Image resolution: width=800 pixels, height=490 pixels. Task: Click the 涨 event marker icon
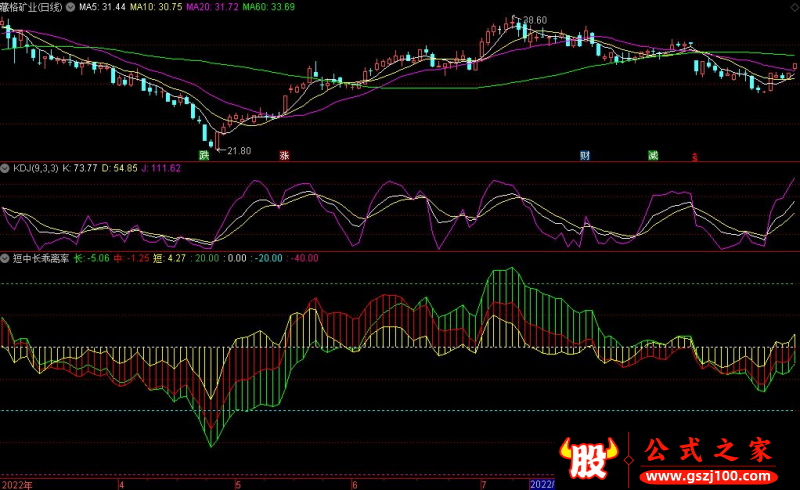point(284,155)
